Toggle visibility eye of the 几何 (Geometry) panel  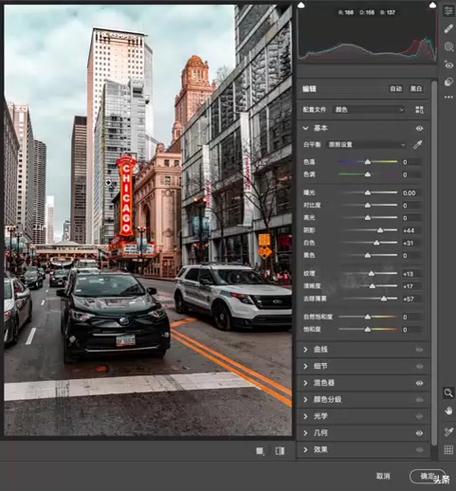pyautogui.click(x=419, y=433)
